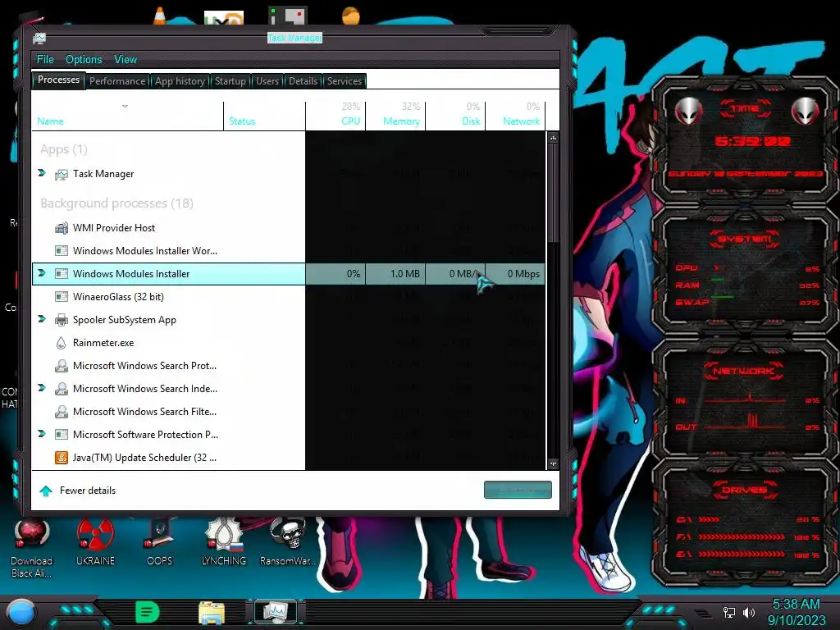Click the Task Manager title bar icon

[x=39, y=38]
